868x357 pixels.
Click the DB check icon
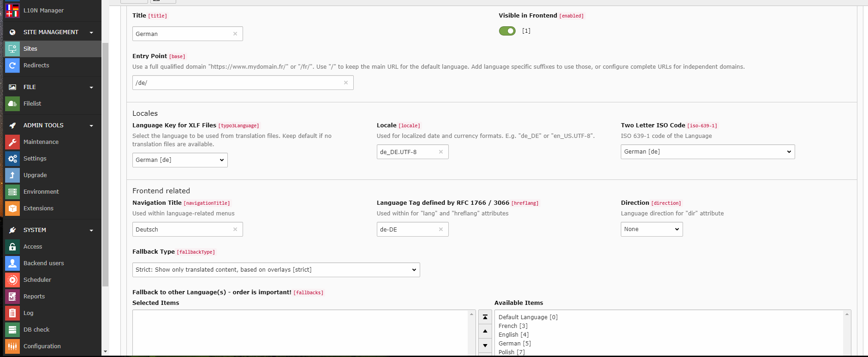12,330
